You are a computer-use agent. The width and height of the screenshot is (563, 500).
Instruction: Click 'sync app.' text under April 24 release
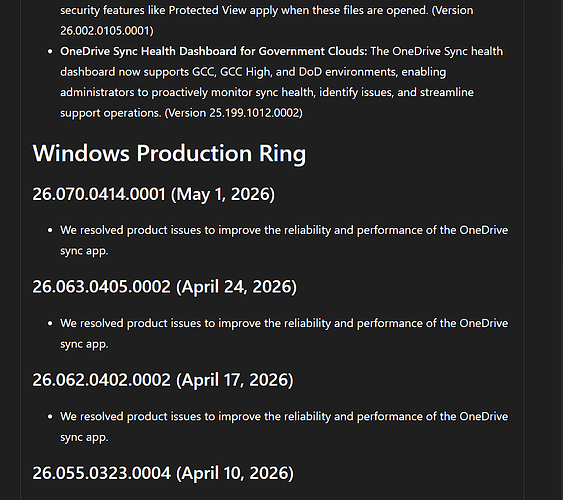pos(84,344)
